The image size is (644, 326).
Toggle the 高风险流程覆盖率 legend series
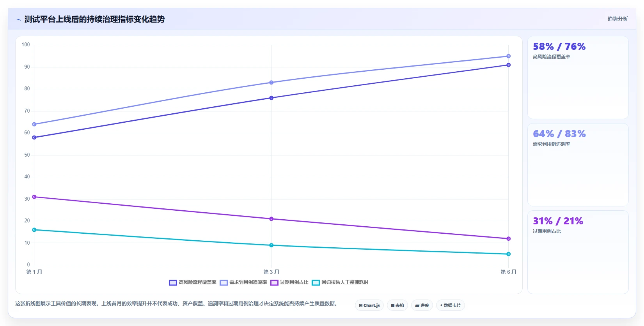[x=193, y=282]
